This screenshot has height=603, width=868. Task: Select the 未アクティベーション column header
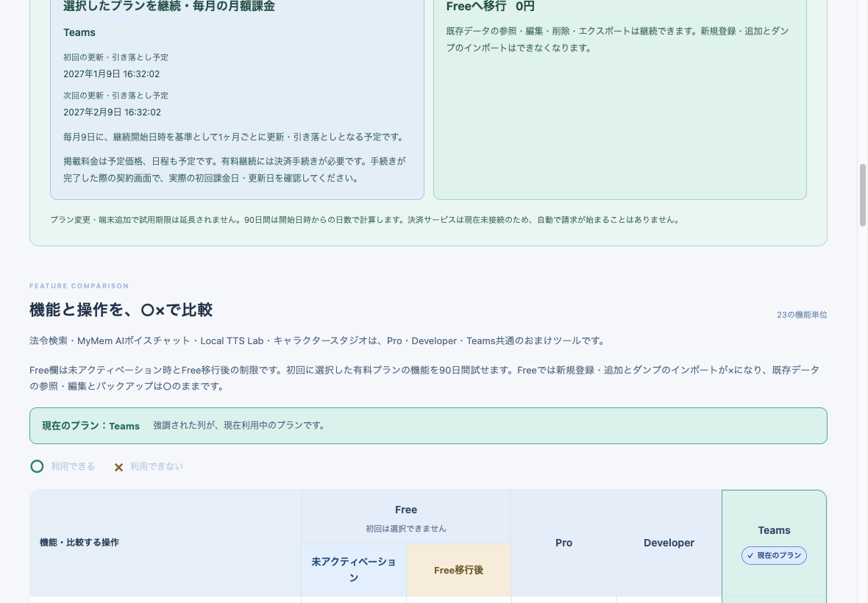tap(354, 570)
